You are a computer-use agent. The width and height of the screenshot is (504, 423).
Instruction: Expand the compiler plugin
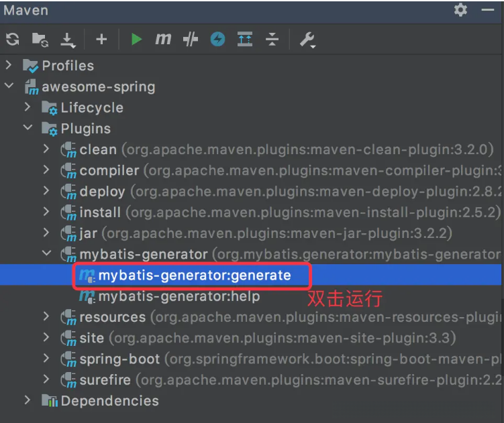(x=46, y=170)
